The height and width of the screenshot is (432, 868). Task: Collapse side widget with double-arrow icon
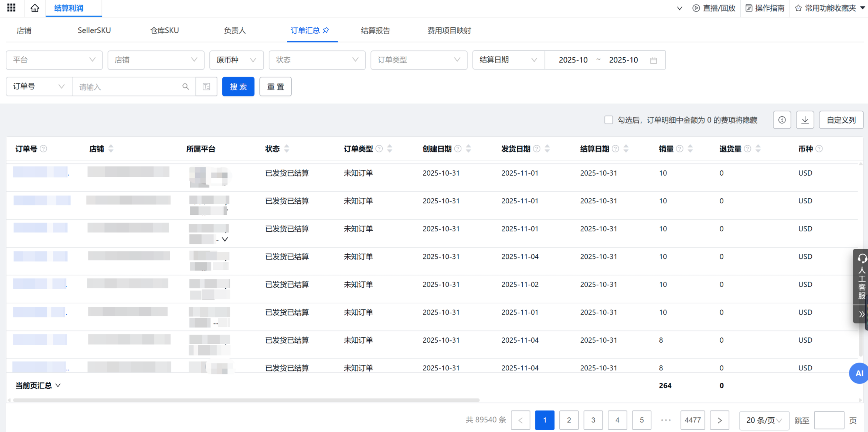click(x=861, y=314)
